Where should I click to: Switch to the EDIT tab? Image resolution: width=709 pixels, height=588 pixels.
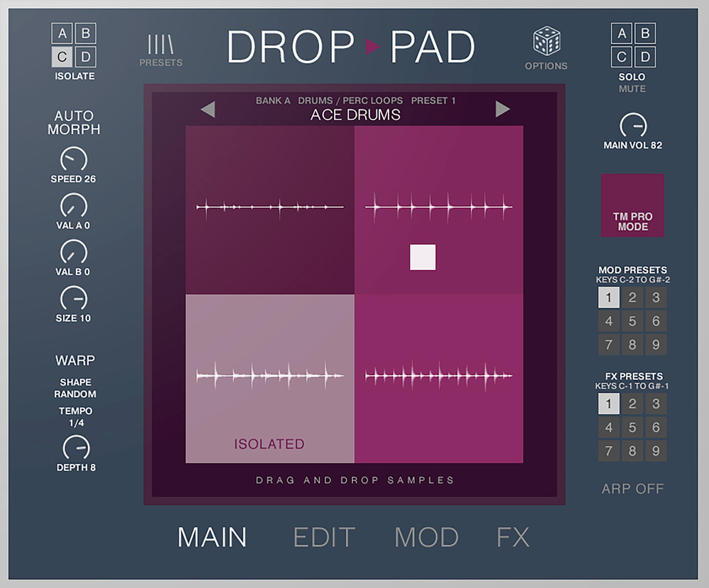[x=324, y=537]
